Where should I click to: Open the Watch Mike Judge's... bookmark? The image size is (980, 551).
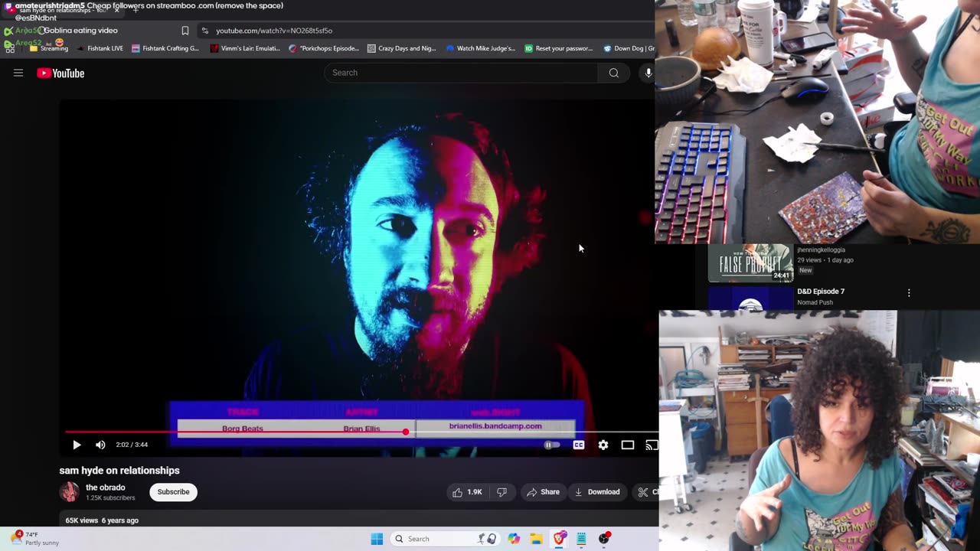click(481, 48)
